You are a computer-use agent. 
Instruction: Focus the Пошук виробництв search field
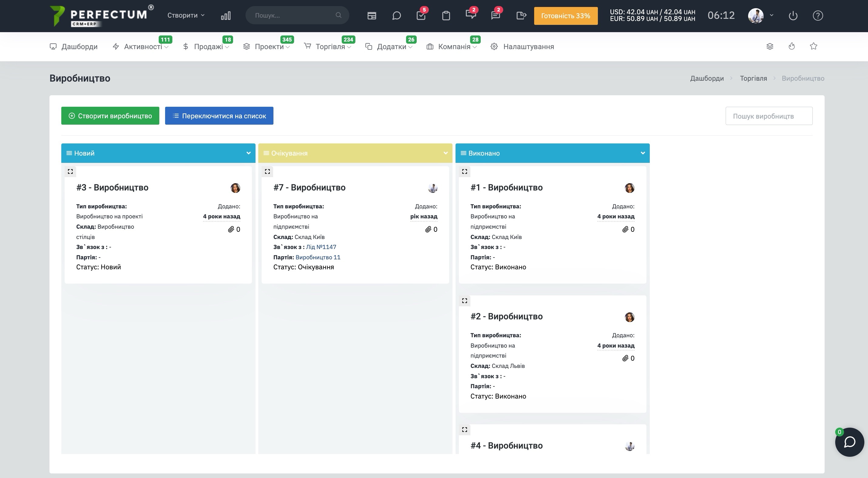(x=769, y=116)
